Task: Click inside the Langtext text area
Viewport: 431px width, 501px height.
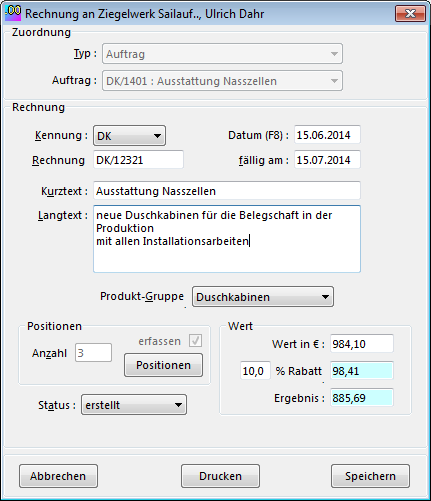Action: 227,239
